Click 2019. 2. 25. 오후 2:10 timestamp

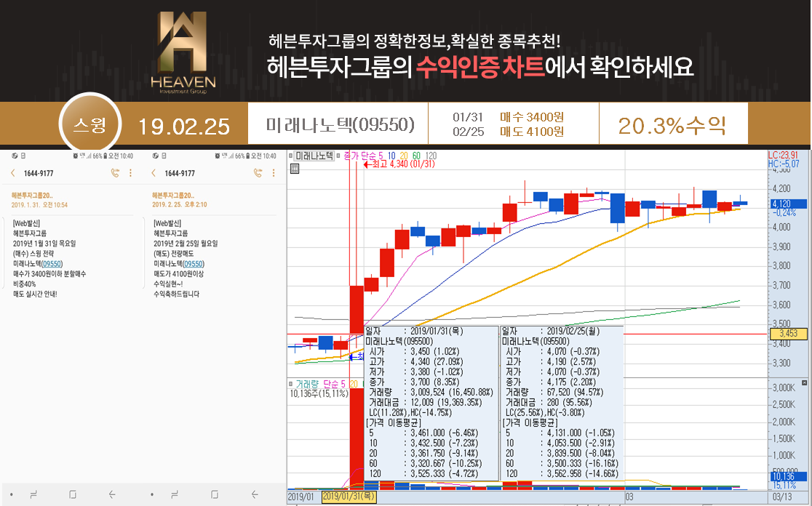[180, 205]
